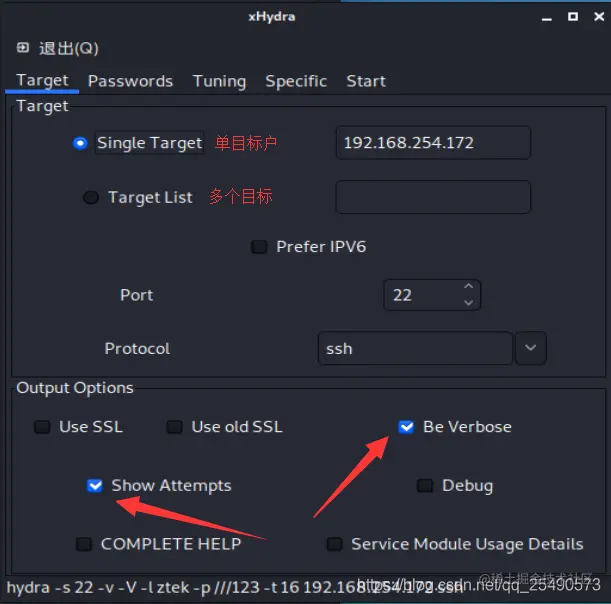This screenshot has width=611, height=604.
Task: Decrease the Port value with down arrow
Action: (469, 303)
